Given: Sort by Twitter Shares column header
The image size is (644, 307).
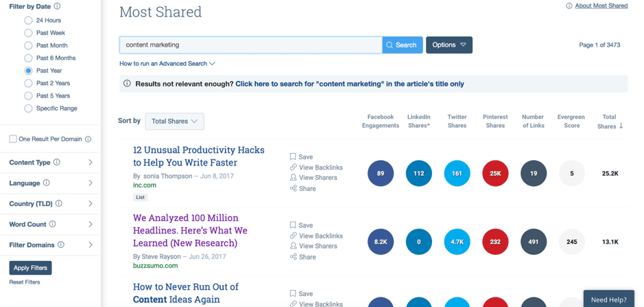Looking at the screenshot, I should click(x=457, y=122).
